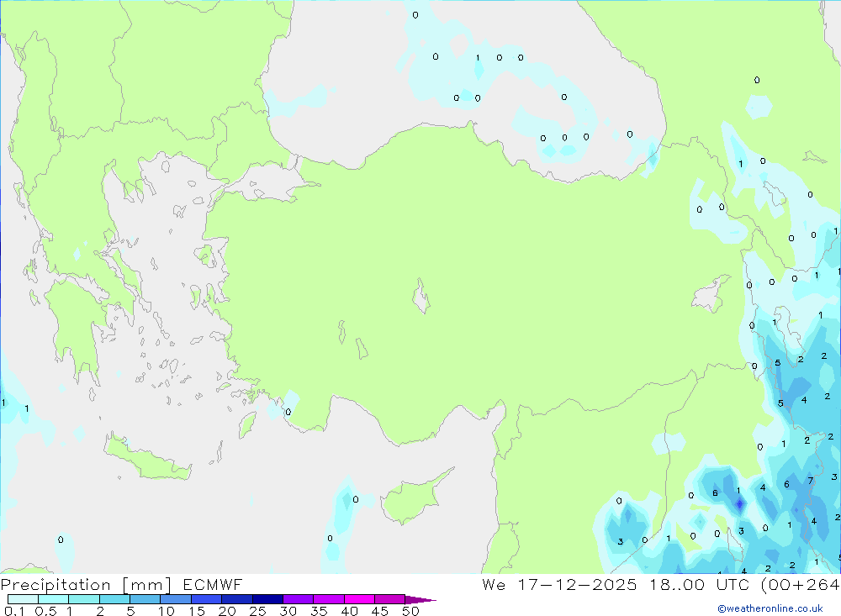Click the above-50 arrow tip of legend
Image resolution: width=841 pixels, height=616 pixels.
coord(420,600)
